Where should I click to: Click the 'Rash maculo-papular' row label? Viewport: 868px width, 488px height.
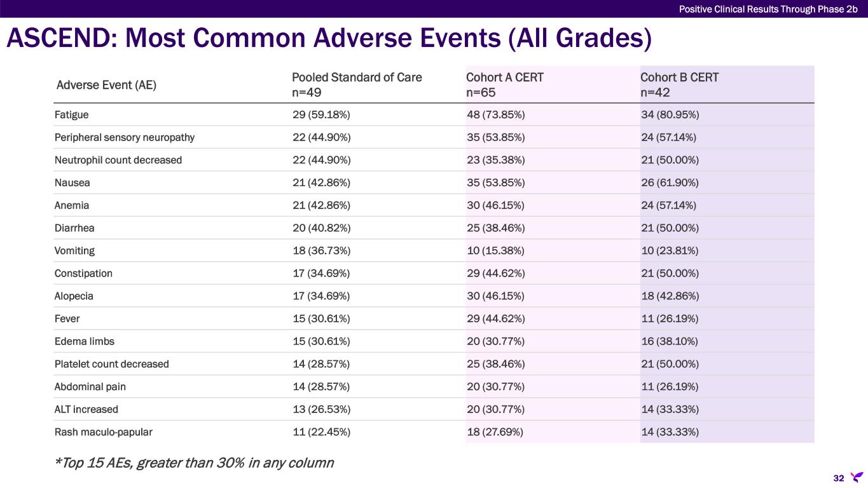click(x=104, y=432)
